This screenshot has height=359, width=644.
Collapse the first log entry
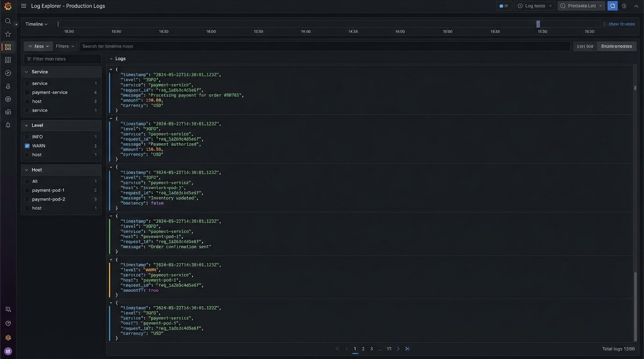click(x=111, y=68)
